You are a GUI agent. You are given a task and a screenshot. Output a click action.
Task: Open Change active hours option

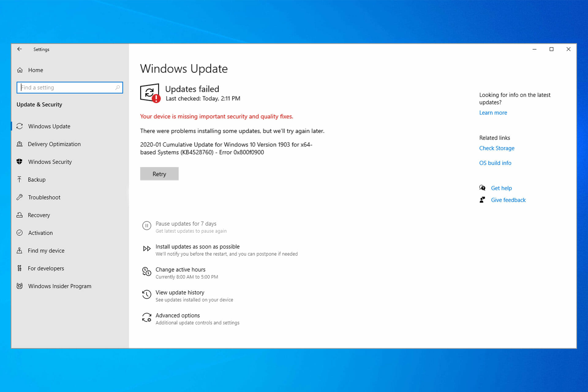point(180,269)
